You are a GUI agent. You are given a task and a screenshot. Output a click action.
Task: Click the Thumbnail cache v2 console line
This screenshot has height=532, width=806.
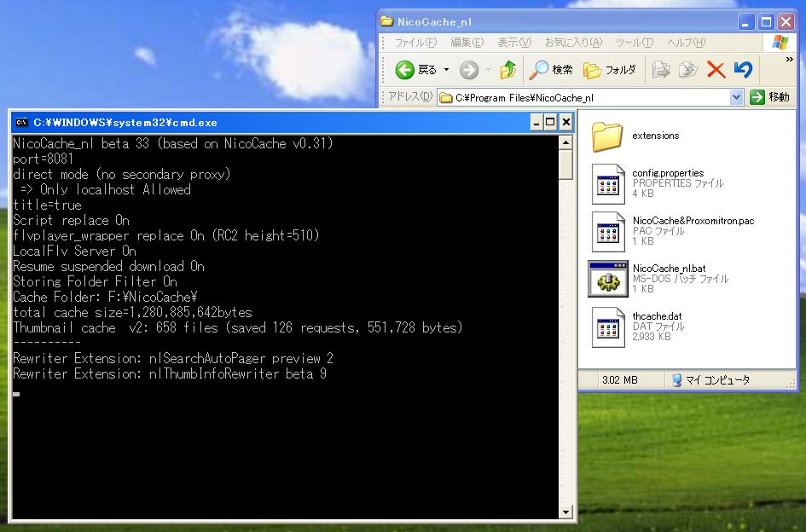237,327
